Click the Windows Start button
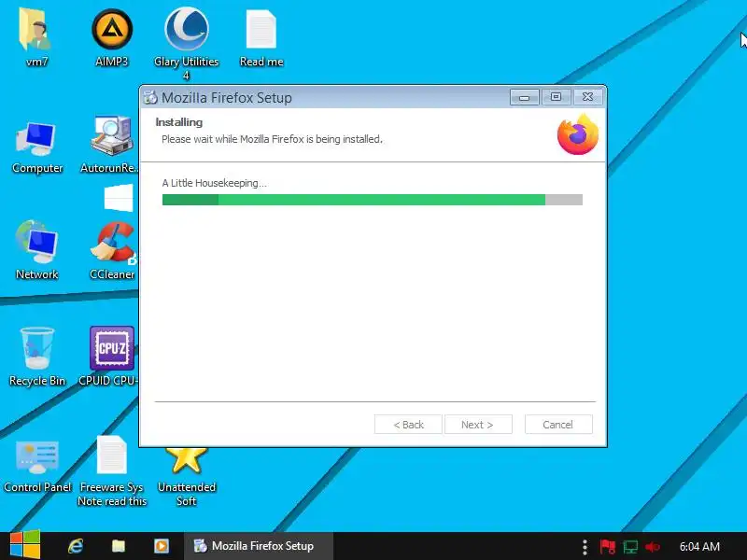Image resolution: width=747 pixels, height=560 pixels. 25,545
